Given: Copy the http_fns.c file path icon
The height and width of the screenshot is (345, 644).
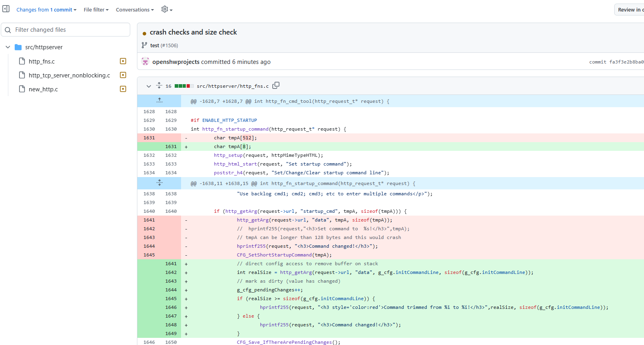Looking at the screenshot, I should [x=276, y=85].
